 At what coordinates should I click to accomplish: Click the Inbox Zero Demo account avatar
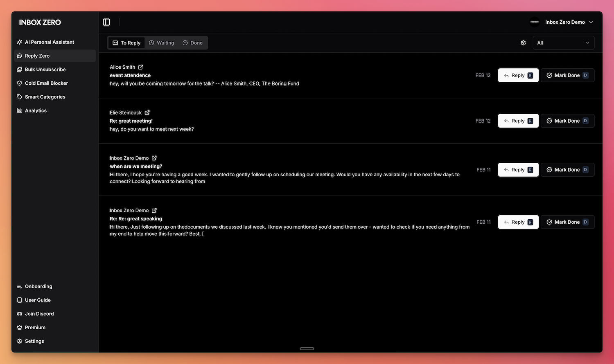535,22
